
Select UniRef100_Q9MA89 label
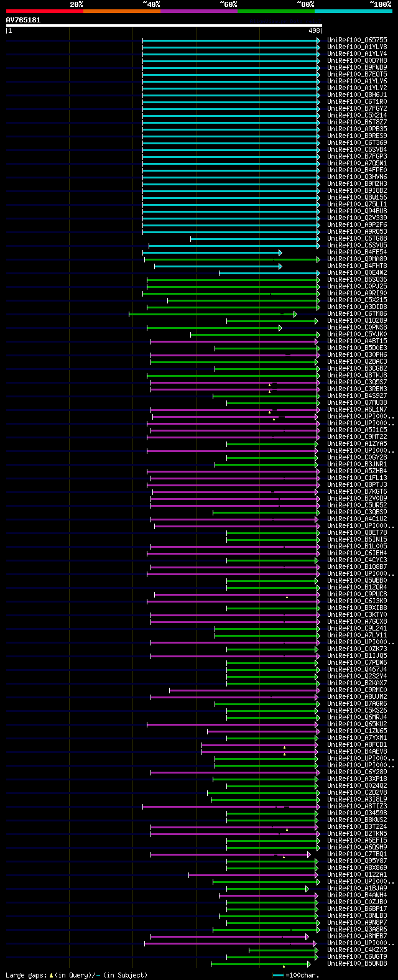[x=358, y=259]
